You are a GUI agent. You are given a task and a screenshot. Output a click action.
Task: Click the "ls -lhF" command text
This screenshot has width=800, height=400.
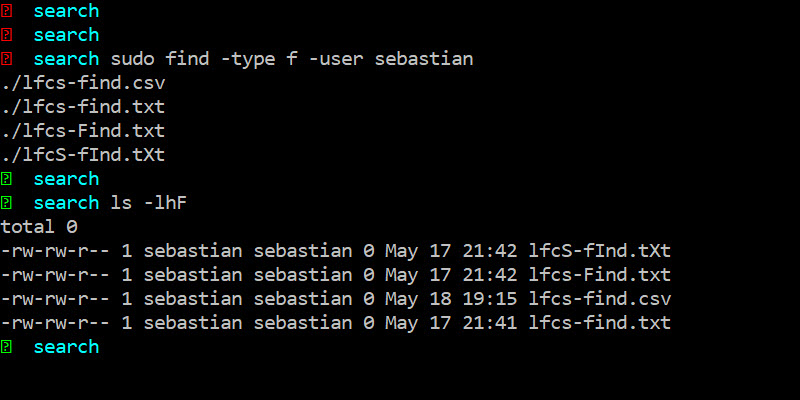[x=149, y=203]
